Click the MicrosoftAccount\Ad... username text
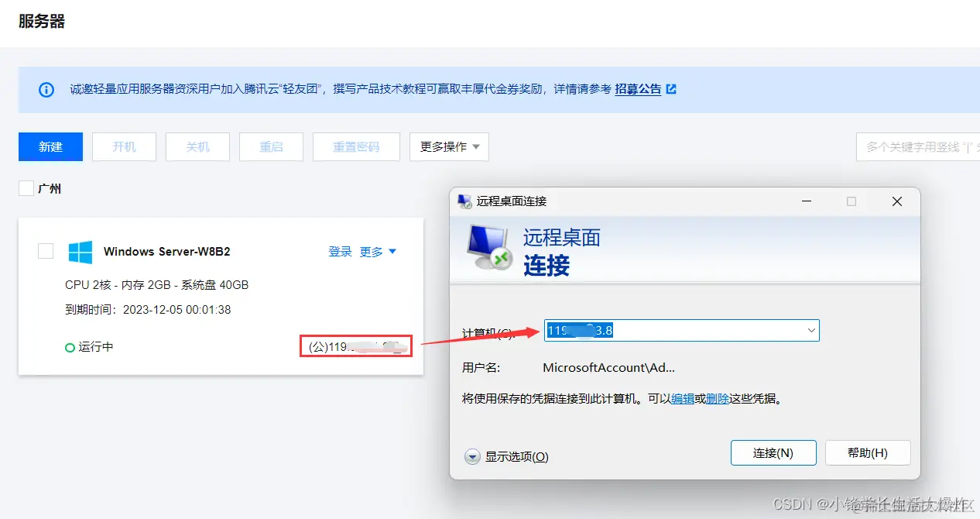 [x=608, y=368]
